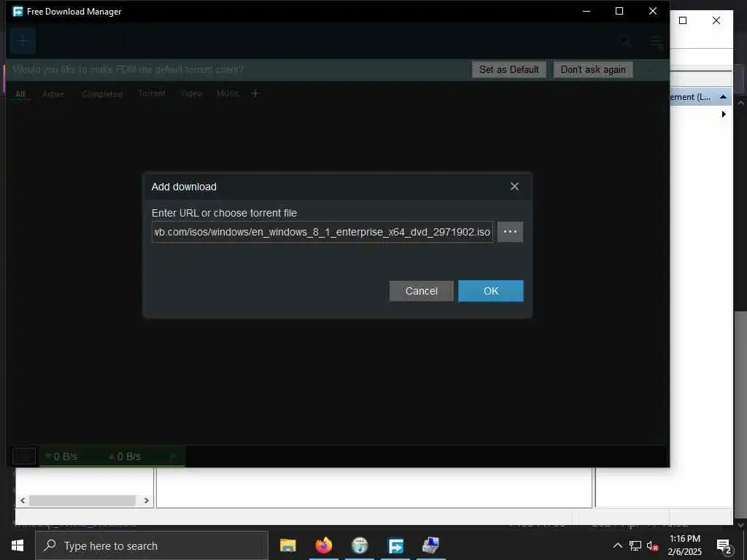The height and width of the screenshot is (560, 747).
Task: Dismiss the default torrent client banner
Action: click(651, 69)
